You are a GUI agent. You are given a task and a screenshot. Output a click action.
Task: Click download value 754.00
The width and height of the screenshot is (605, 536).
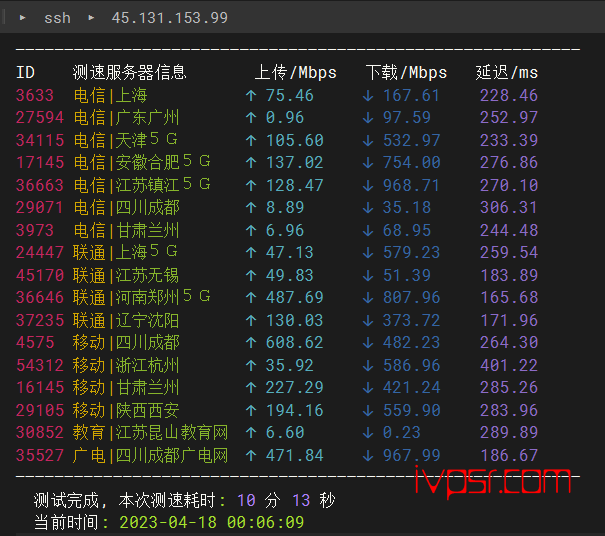click(411, 162)
